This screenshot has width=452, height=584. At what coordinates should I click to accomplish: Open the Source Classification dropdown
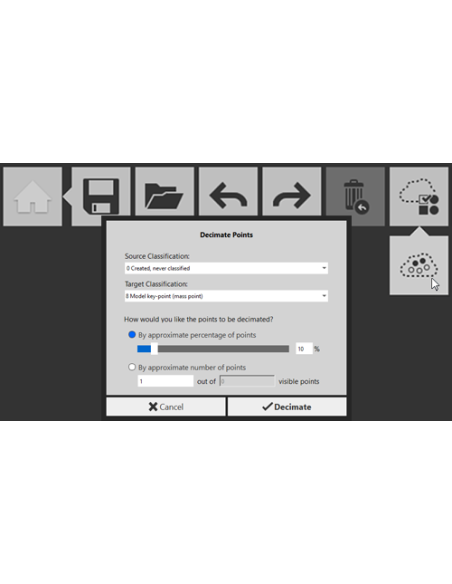(x=226, y=268)
